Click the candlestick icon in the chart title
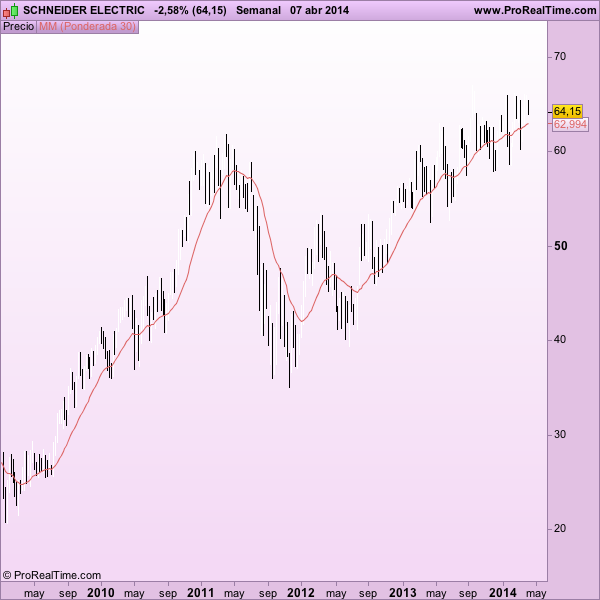600x600 pixels. coord(10,11)
